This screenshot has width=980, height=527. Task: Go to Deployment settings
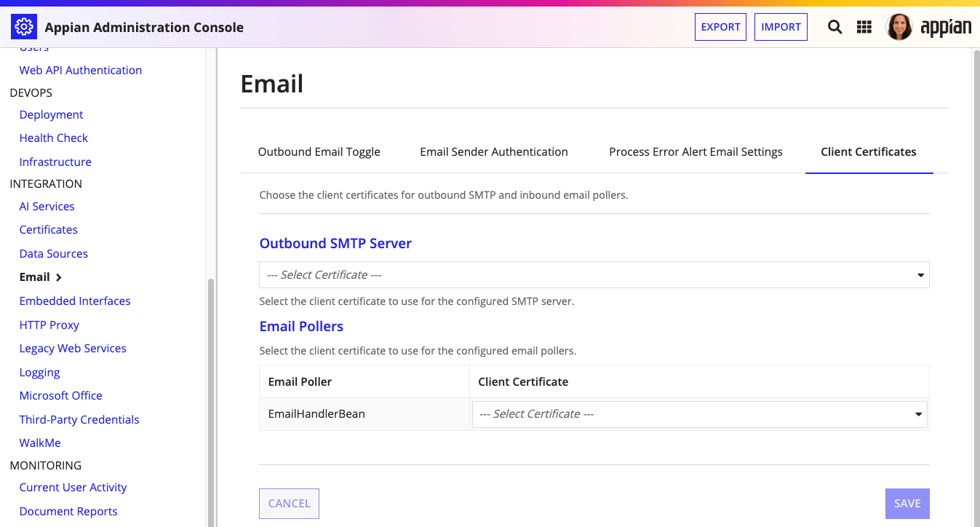pos(51,114)
